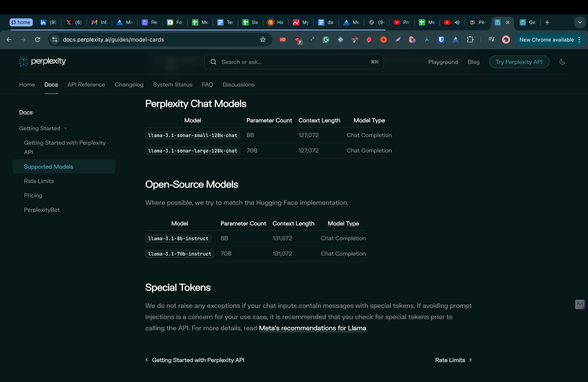This screenshot has width=588, height=382.
Task: Open the Blog link
Action: (x=473, y=62)
